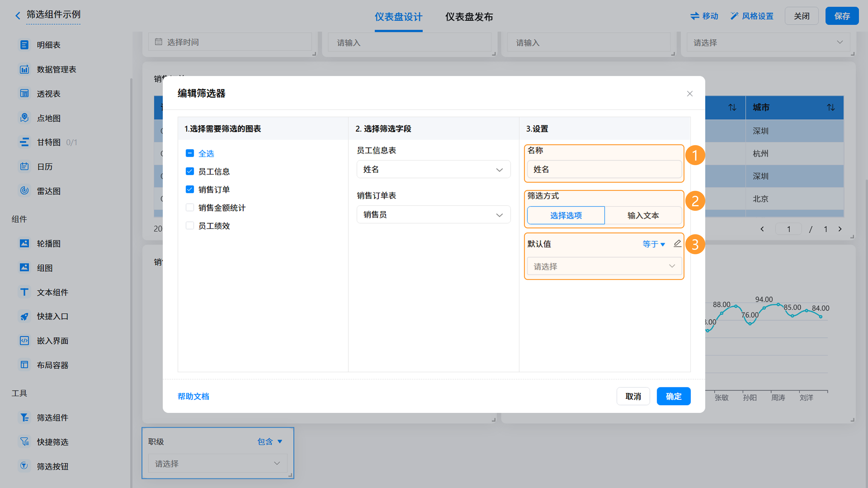The width and height of the screenshot is (868, 488).
Task: Select the 组图 component icon
Action: pos(24,268)
